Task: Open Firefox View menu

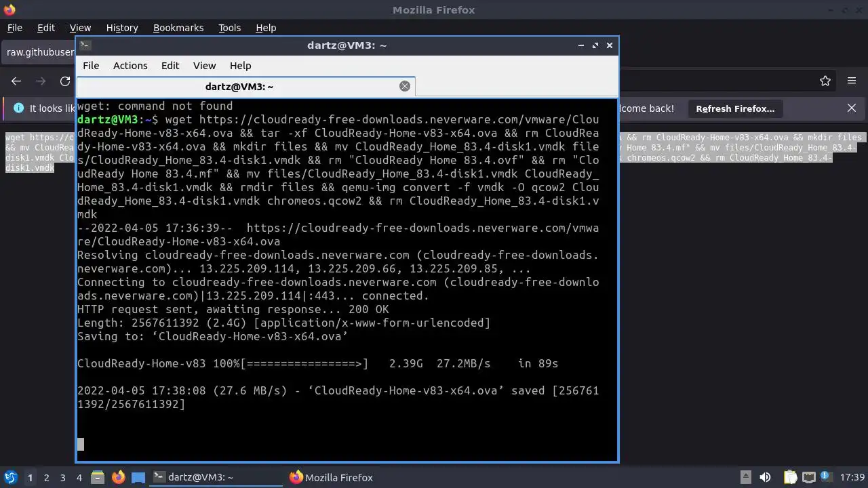Action: tap(80, 28)
